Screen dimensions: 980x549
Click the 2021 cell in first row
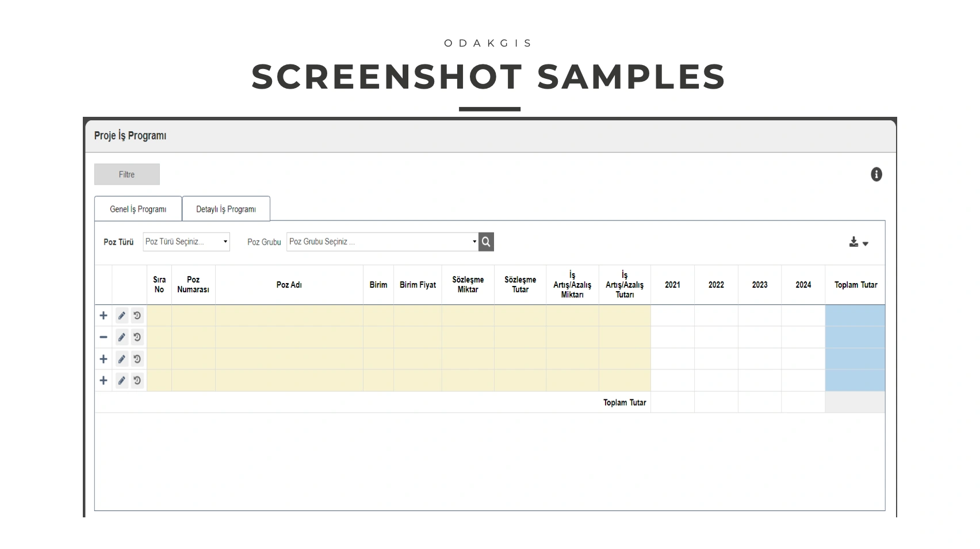coord(672,315)
